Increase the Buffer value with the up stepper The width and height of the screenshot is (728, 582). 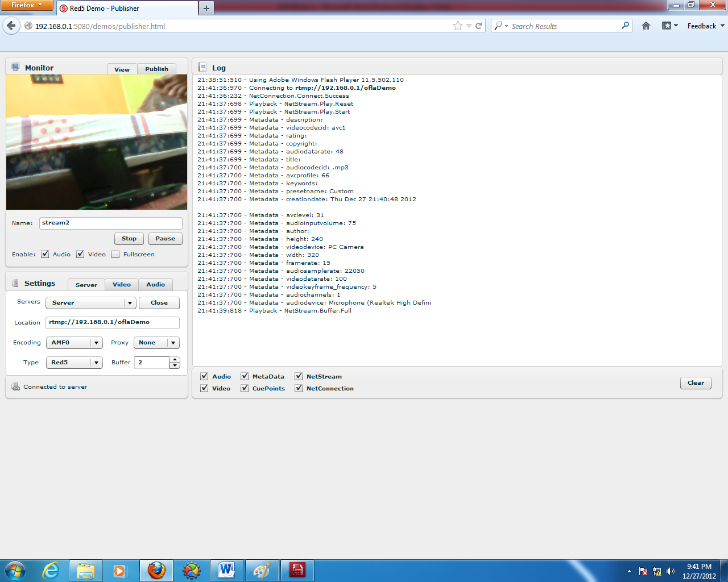click(x=175, y=359)
